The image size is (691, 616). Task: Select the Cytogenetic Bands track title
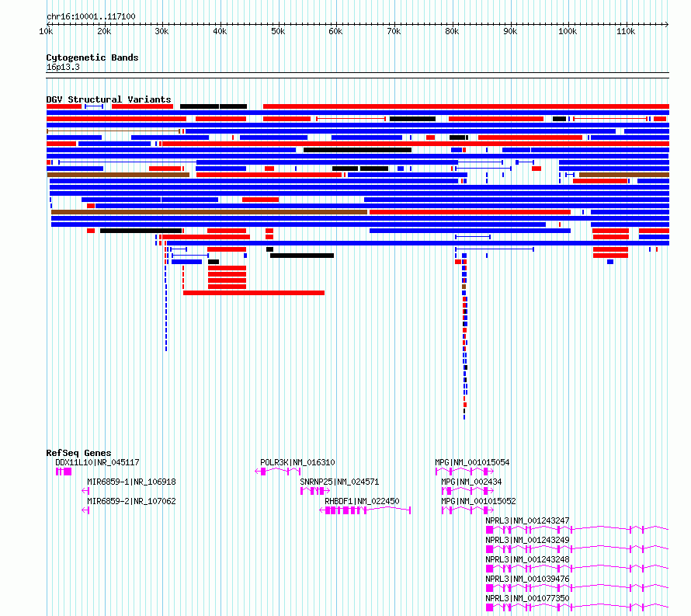tap(92, 57)
